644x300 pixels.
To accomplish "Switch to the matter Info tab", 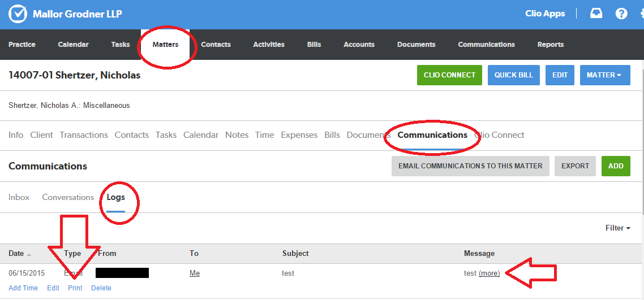I will coord(16,135).
